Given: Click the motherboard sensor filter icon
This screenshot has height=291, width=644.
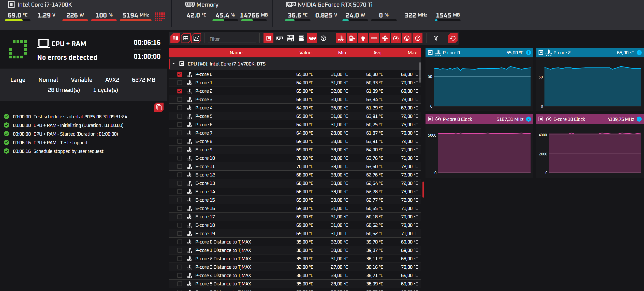Looking at the screenshot, I should pos(290,38).
